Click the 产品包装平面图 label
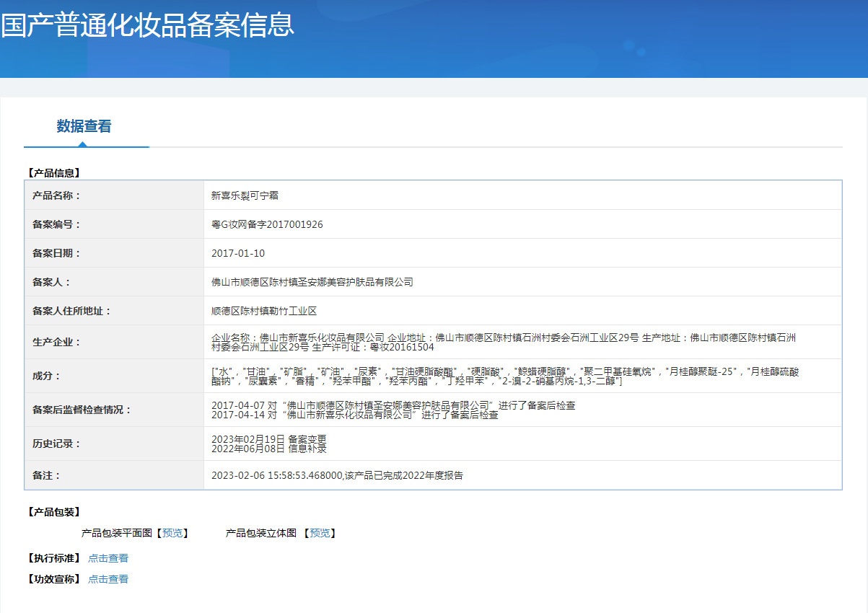 click(116, 533)
